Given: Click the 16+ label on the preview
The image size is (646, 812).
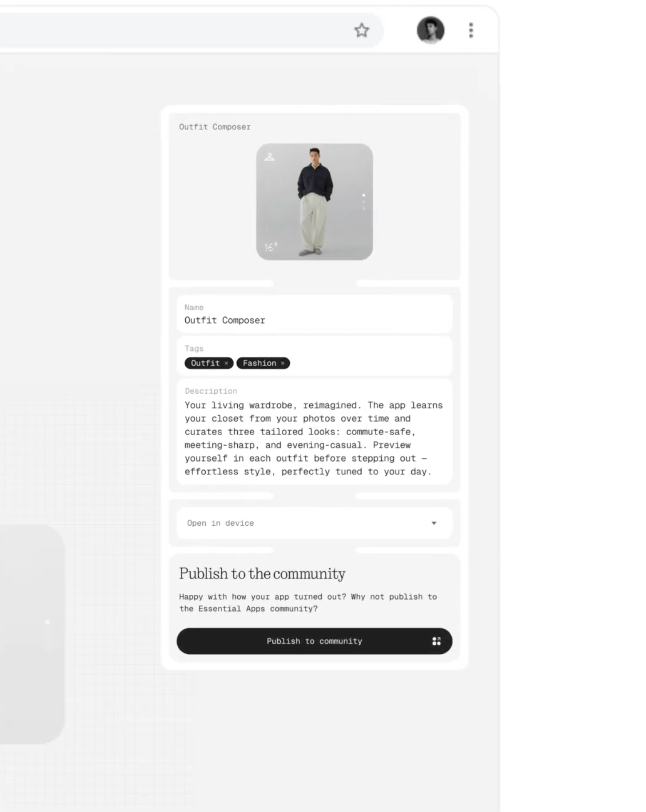Looking at the screenshot, I should click(271, 247).
